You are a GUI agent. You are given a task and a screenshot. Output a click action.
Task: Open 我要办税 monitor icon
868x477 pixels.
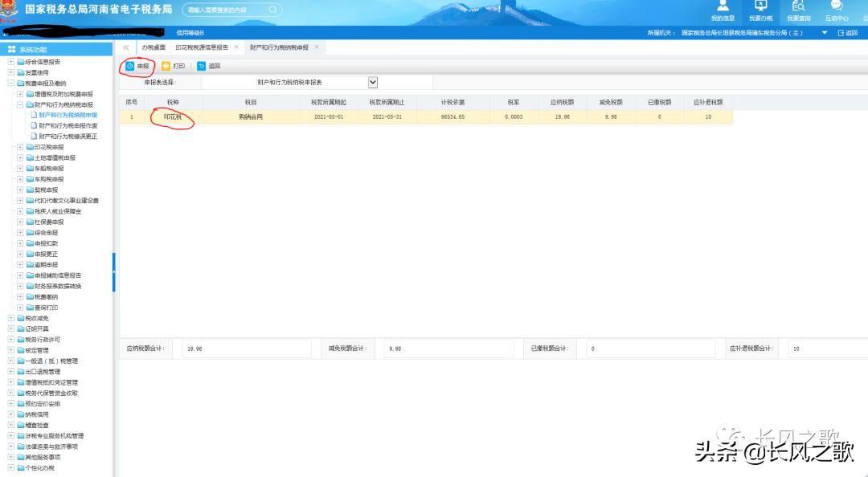coord(760,6)
